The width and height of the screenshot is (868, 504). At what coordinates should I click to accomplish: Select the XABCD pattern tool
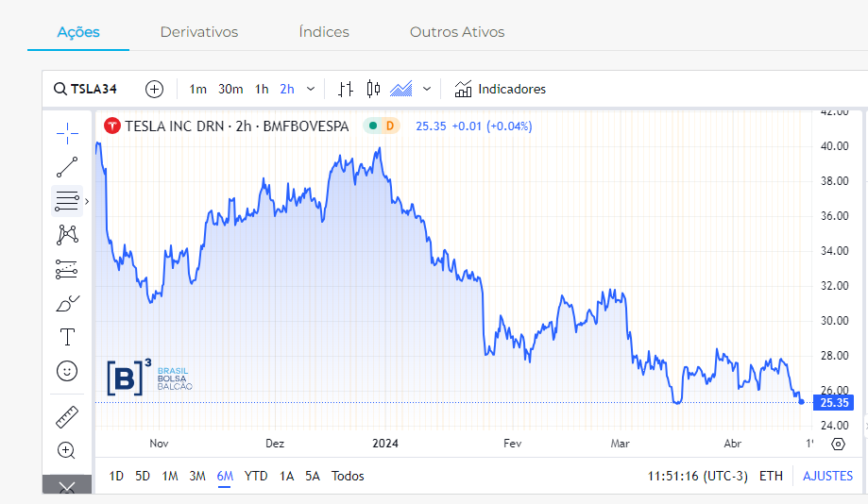click(67, 235)
